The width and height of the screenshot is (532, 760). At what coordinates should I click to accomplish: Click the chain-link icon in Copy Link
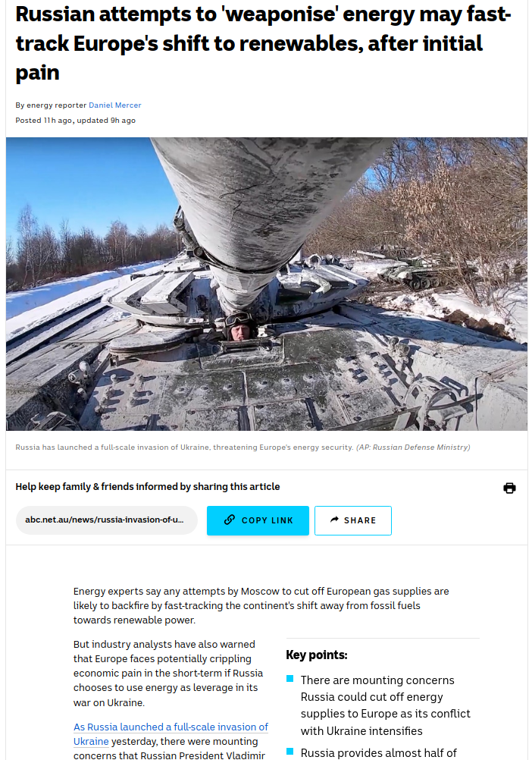click(230, 520)
